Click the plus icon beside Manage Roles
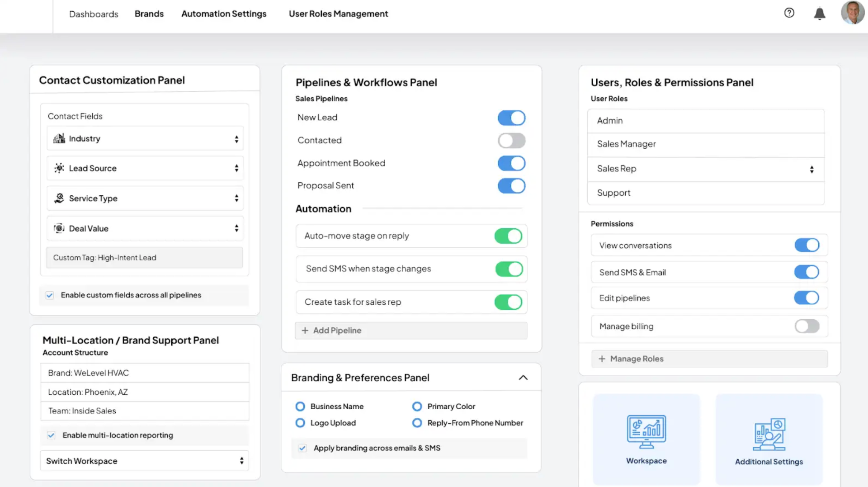Viewport: 868px width, 487px height. click(602, 359)
